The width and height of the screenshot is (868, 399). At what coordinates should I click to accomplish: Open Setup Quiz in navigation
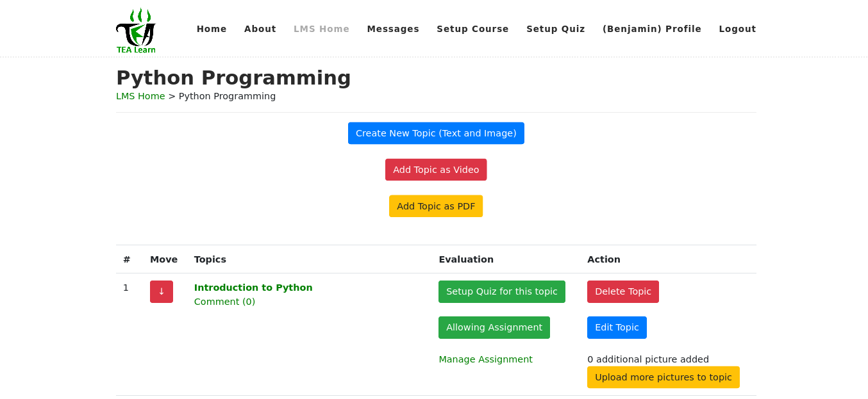(555, 29)
